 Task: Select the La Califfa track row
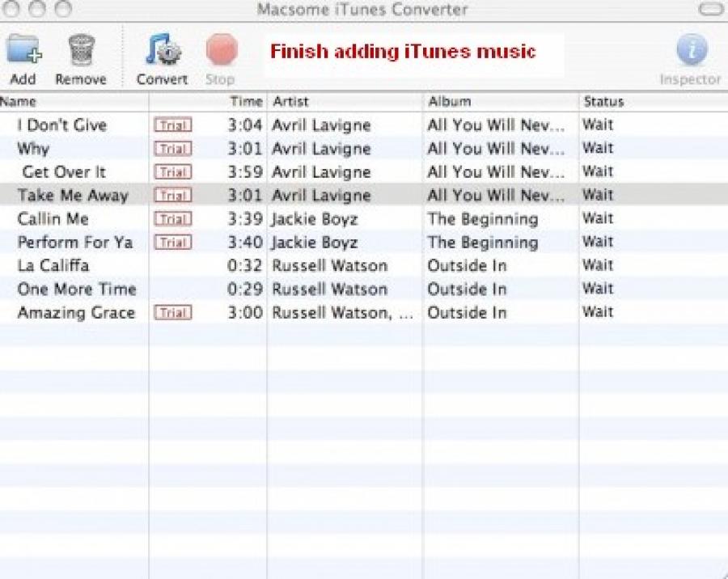point(53,266)
